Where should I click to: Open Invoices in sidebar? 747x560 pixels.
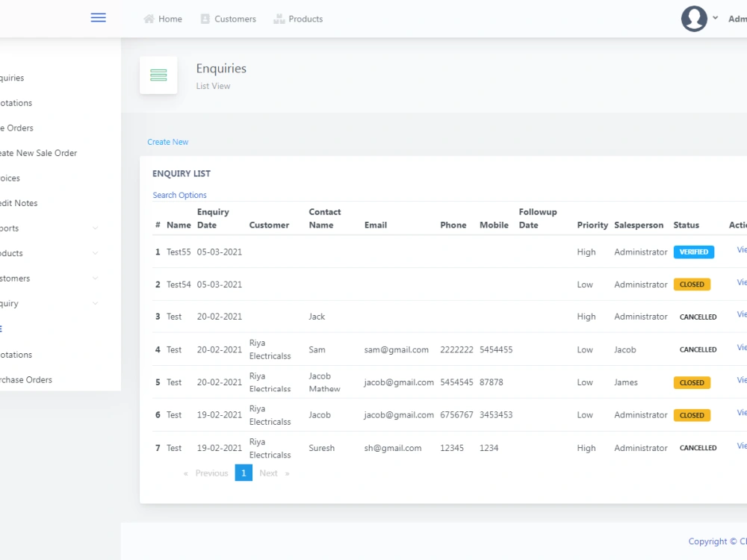[x=10, y=178]
